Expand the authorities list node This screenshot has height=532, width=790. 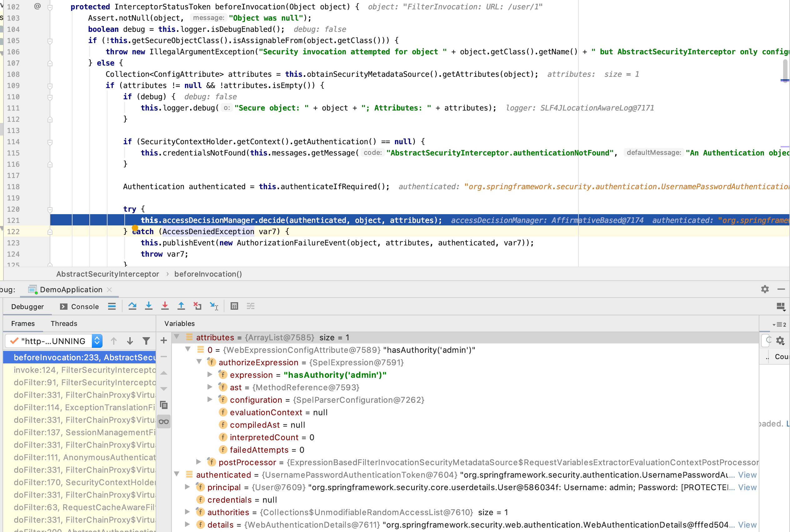[187, 512]
